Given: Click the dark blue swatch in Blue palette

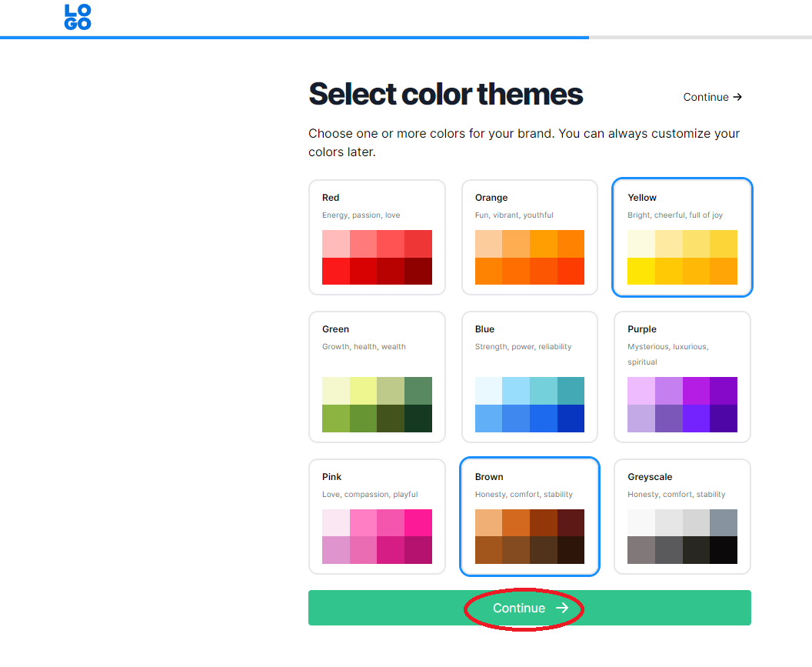Looking at the screenshot, I should (x=571, y=419).
